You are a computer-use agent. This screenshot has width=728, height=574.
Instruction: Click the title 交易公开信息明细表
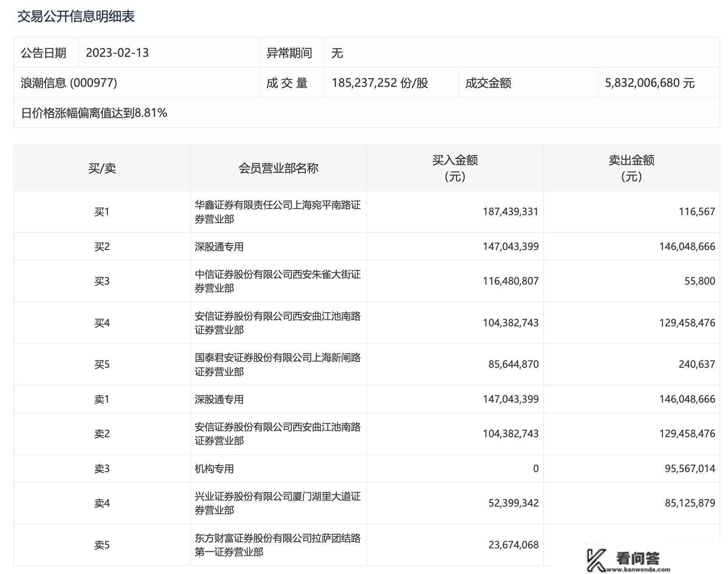(76, 16)
